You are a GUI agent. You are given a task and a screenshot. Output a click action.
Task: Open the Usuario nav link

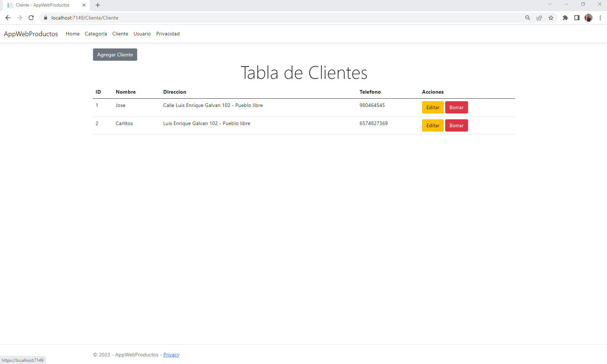142,34
